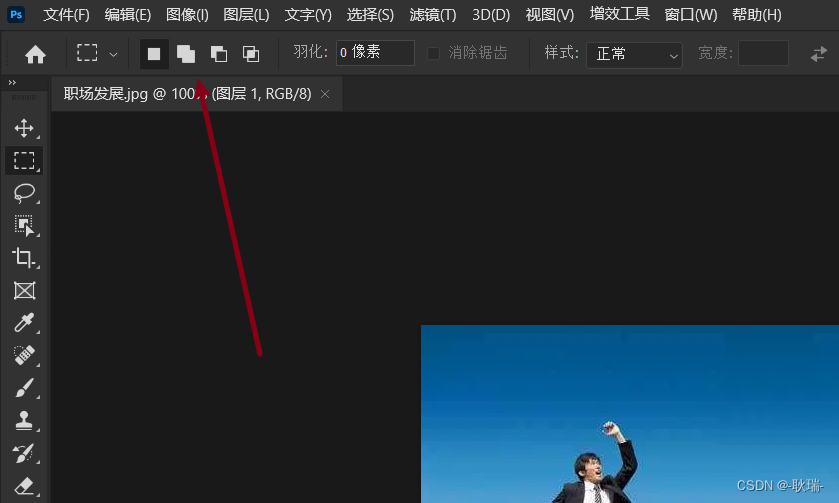Click the tools panel grip handle
Viewport: 839px width, 503px height.
(x=24, y=97)
